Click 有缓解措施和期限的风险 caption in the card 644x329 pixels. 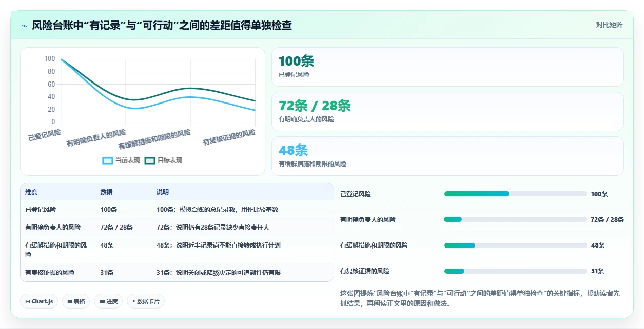click(313, 164)
